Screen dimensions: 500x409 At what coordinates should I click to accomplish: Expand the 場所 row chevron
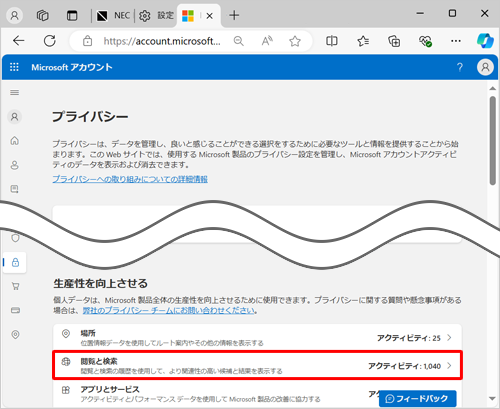click(x=449, y=338)
